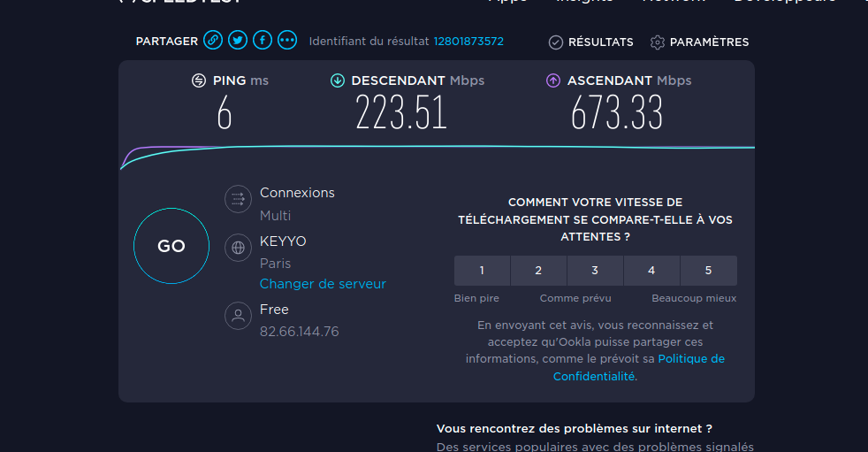The width and height of the screenshot is (868, 452).
Task: Click the Free provider name
Action: 274,309
